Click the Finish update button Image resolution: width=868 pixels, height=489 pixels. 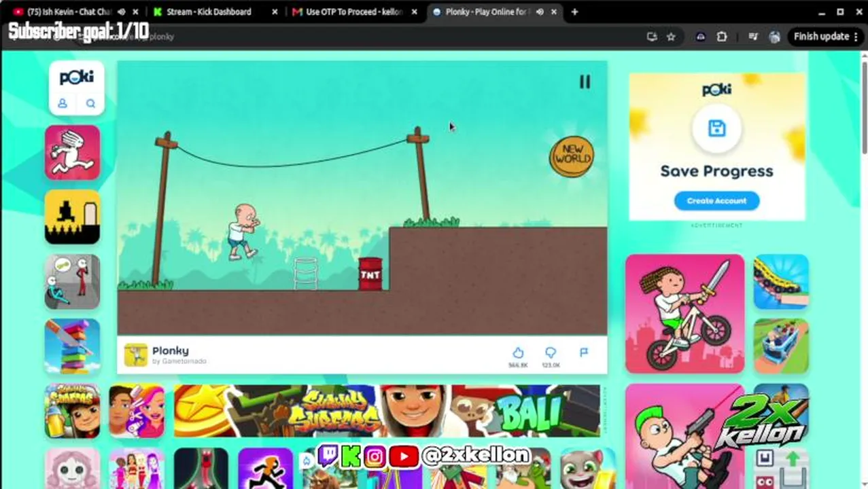(x=821, y=37)
